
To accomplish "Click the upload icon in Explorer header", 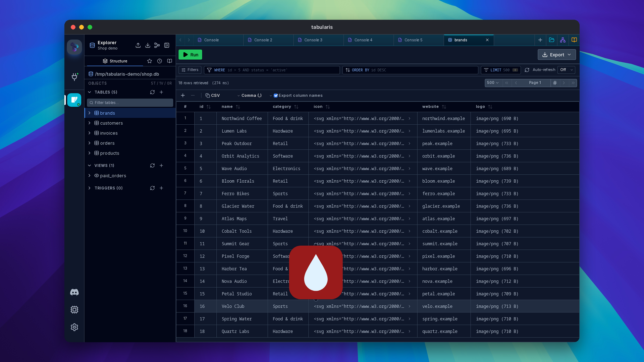I will [x=138, y=45].
